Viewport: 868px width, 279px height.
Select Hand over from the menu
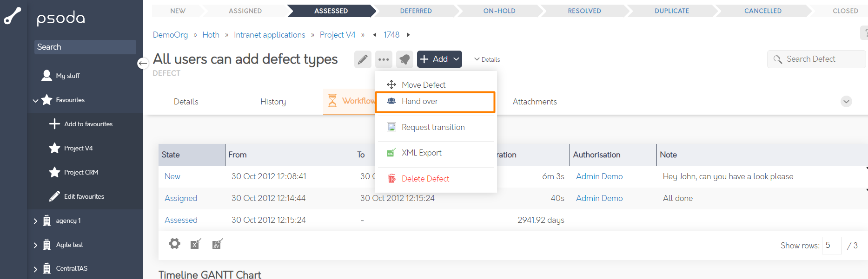[x=420, y=101]
